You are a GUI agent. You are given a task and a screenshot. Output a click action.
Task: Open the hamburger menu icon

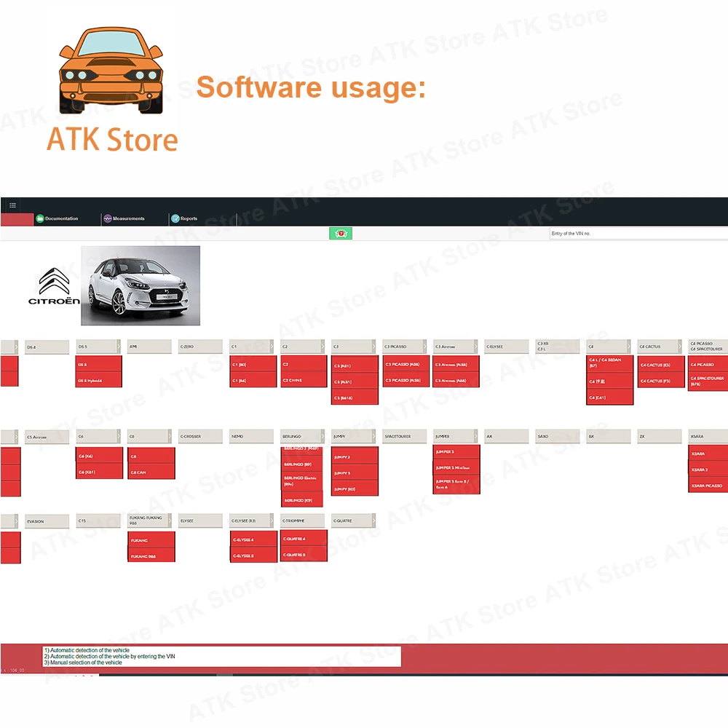click(12, 205)
